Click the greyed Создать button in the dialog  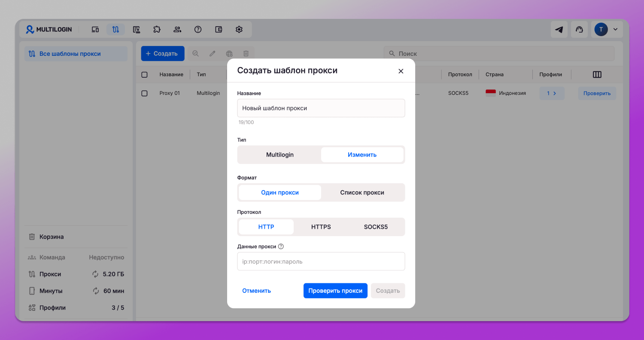pos(388,291)
